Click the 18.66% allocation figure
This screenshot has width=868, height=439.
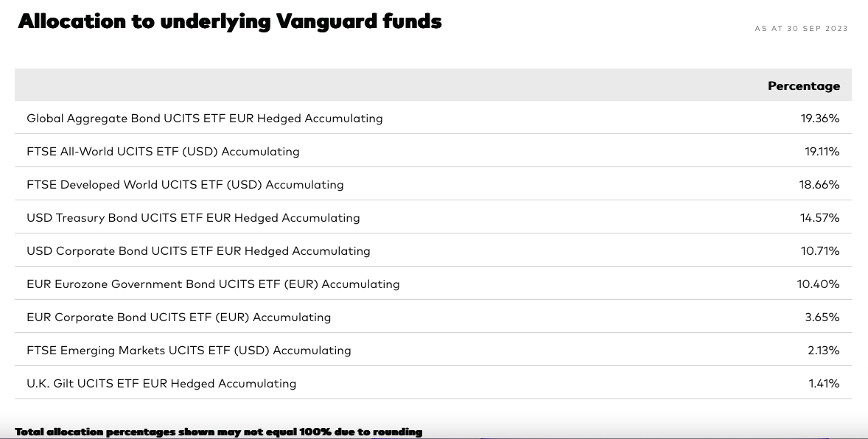[x=819, y=184]
